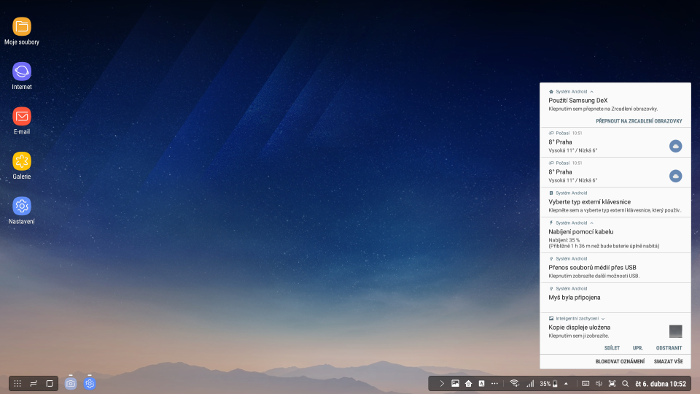The height and width of the screenshot is (394, 700).
Task: Click the date and time čt 6. dubna 10:52
Action: 661,383
